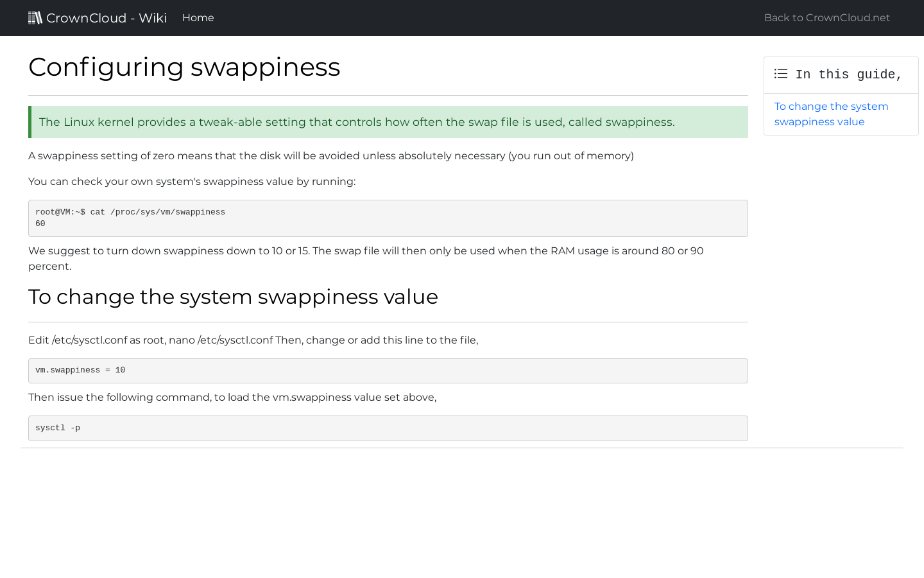Screen dimensions: 924x578
Task: Click the 'cat /proc/sys/vm/swappiness' code line
Action: tap(130, 213)
